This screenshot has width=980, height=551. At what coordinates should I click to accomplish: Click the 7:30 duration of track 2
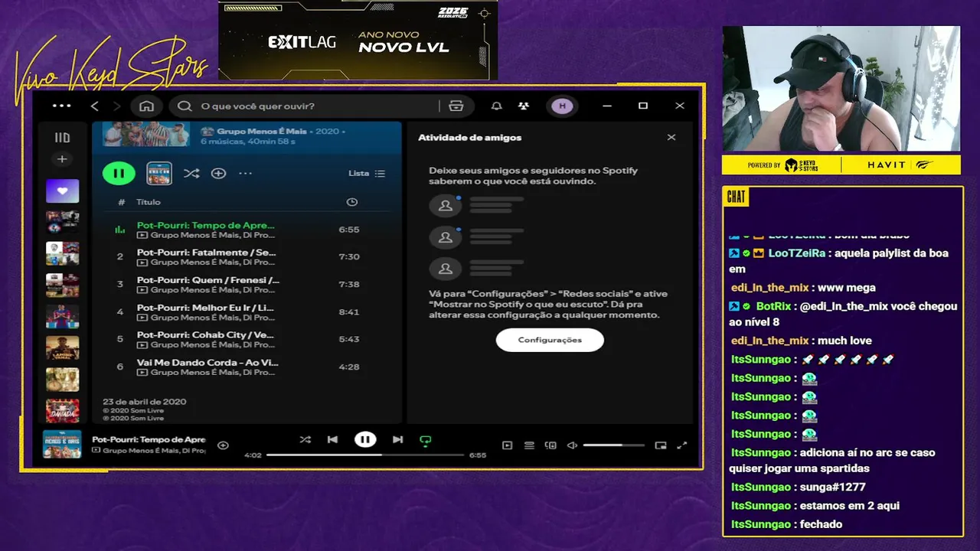coord(349,257)
